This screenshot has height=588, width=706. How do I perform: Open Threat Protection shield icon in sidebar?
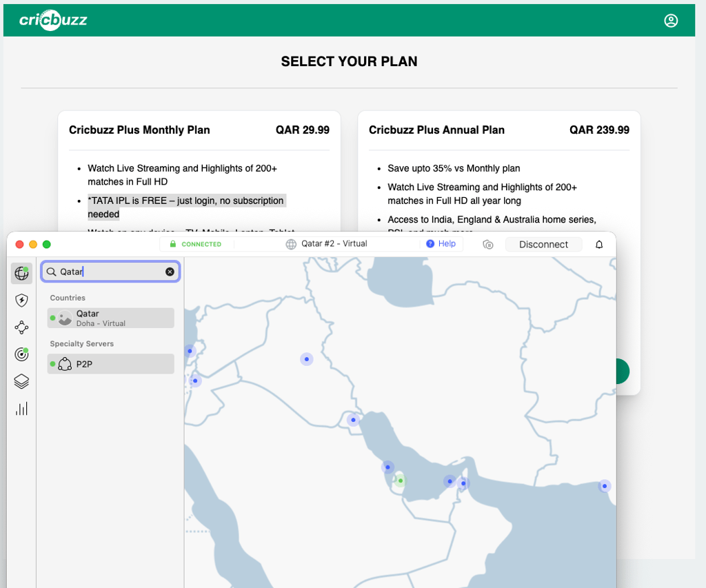pos(21,301)
